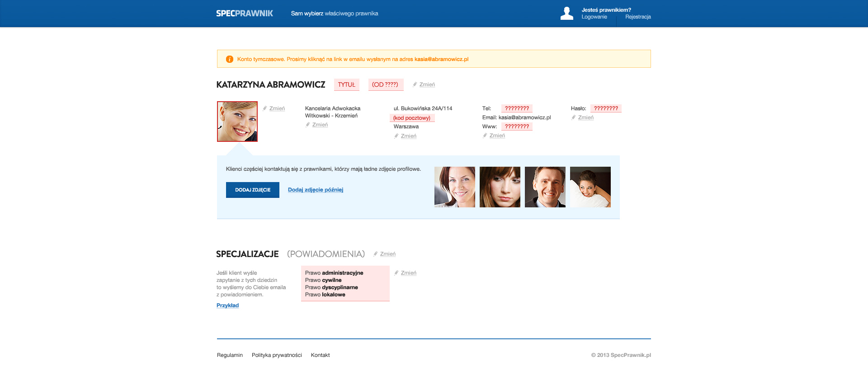Click Zmień link under address Warszawa

(409, 136)
